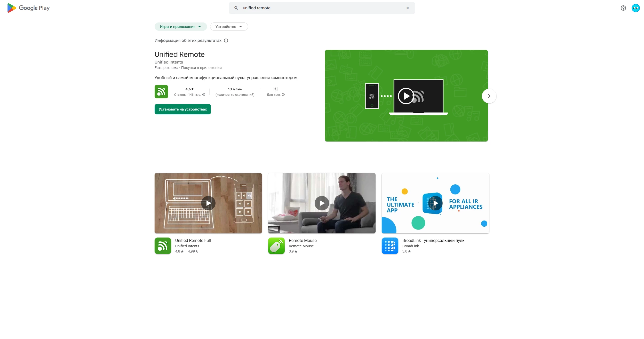Play the Remote Mouse preview video
This screenshot has height=339, width=644.
click(322, 203)
